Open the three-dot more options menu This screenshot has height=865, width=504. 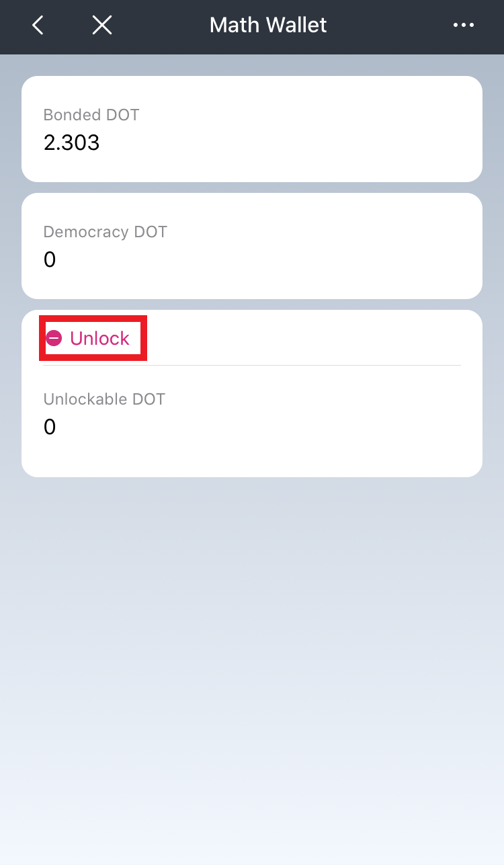464,26
